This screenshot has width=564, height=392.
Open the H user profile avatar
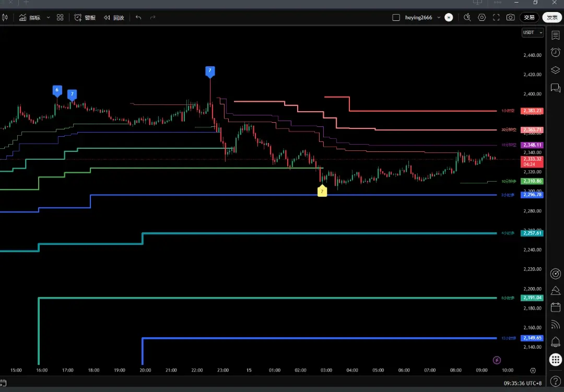click(x=449, y=17)
